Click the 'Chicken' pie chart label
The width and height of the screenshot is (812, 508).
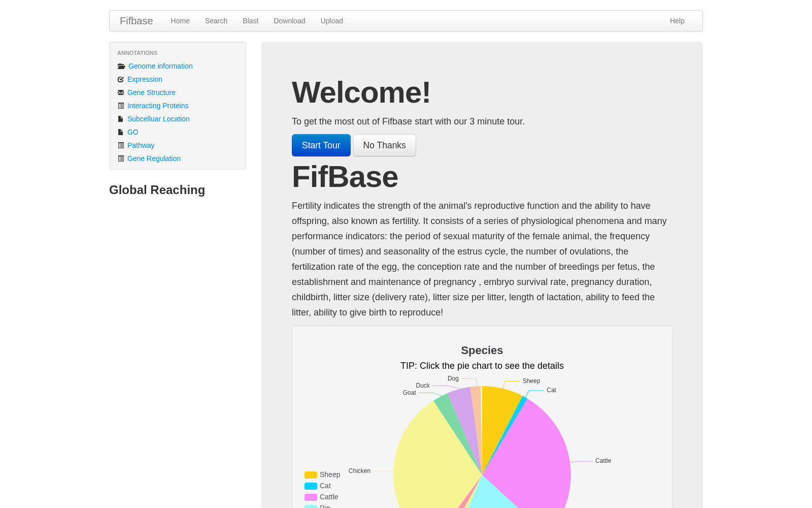pos(359,471)
